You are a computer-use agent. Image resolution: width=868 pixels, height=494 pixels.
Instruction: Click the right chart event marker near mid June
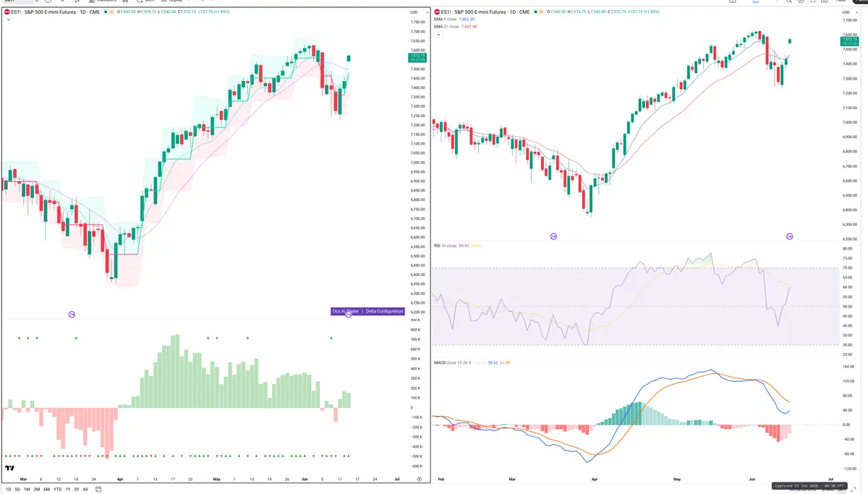[790, 237]
